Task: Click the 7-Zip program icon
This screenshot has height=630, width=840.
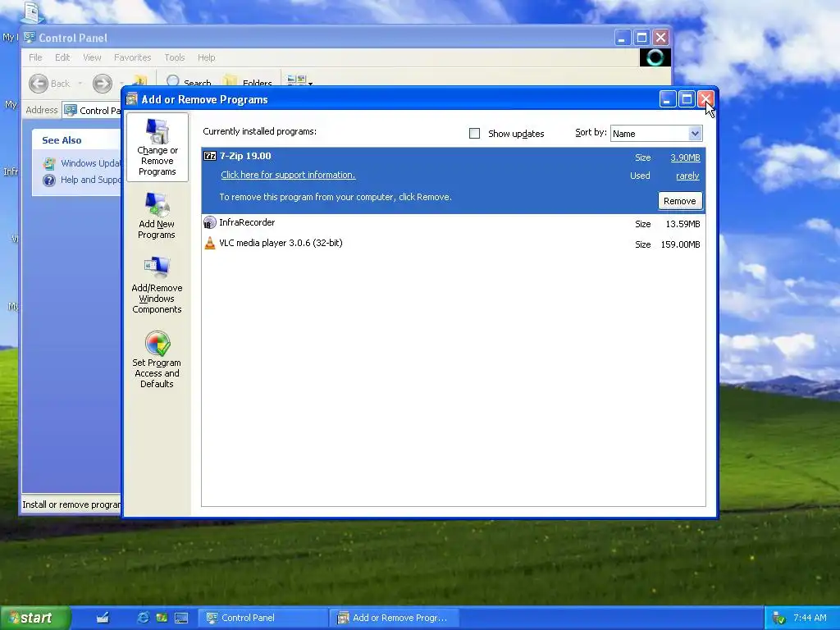Action: pos(210,156)
